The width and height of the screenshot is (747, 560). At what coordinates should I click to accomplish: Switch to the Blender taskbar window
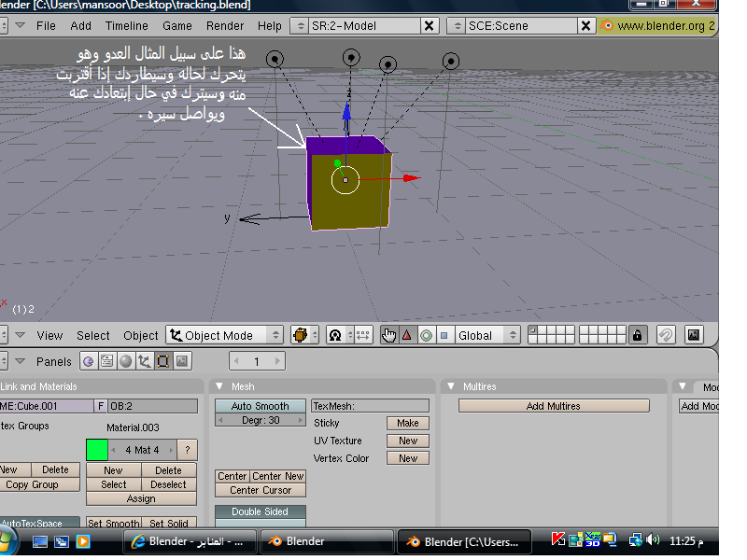pyautogui.click(x=326, y=541)
